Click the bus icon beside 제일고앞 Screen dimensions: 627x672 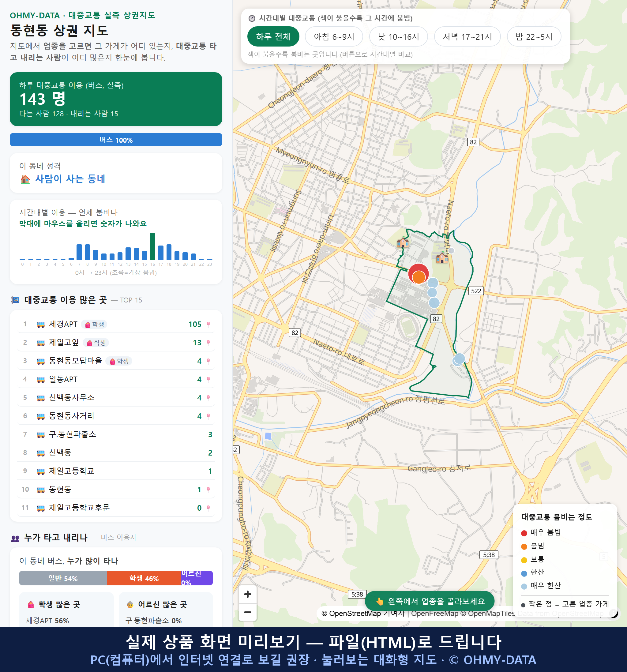tap(40, 343)
